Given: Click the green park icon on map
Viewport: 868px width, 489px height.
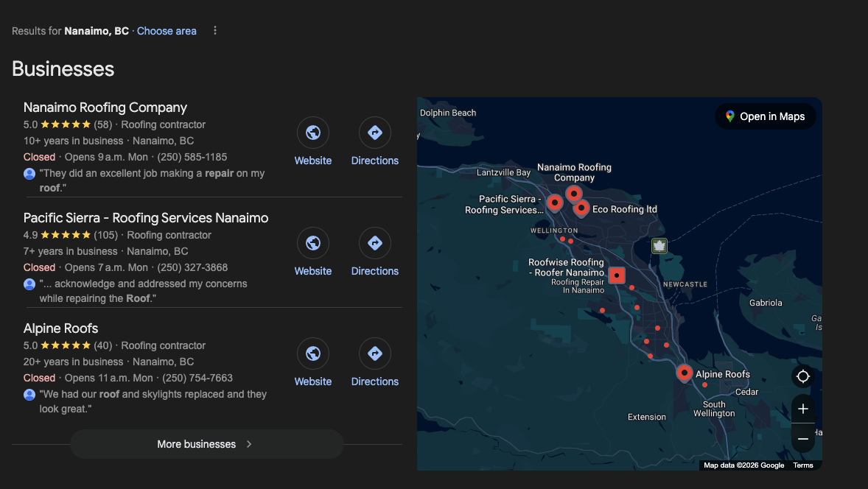Looking at the screenshot, I should [659, 246].
